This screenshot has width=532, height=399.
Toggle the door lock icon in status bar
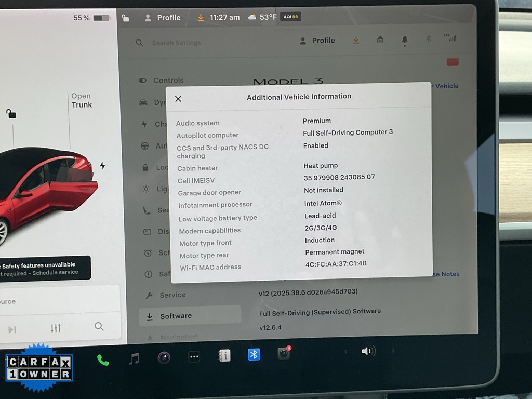pos(125,18)
